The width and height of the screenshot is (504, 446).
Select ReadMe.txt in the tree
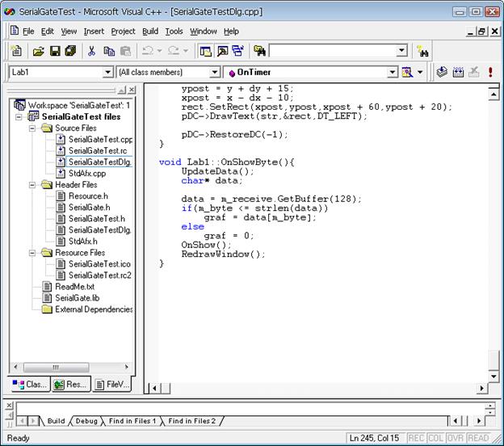(x=74, y=287)
